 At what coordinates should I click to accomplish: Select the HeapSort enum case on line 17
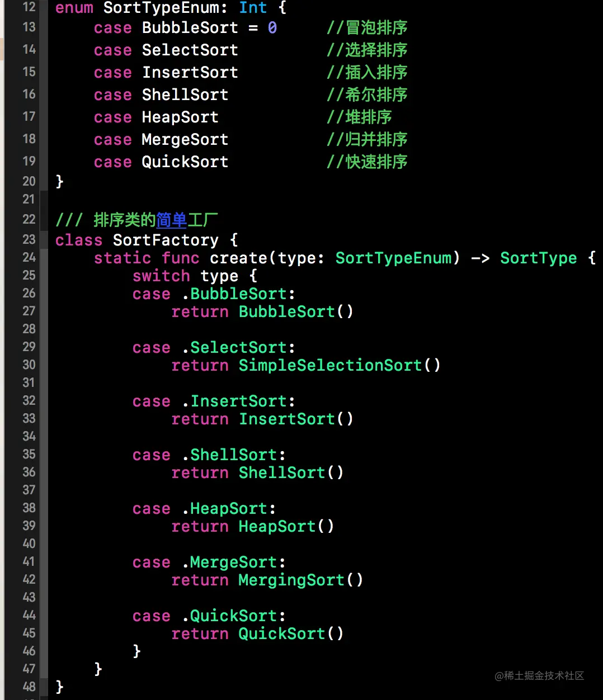(180, 117)
